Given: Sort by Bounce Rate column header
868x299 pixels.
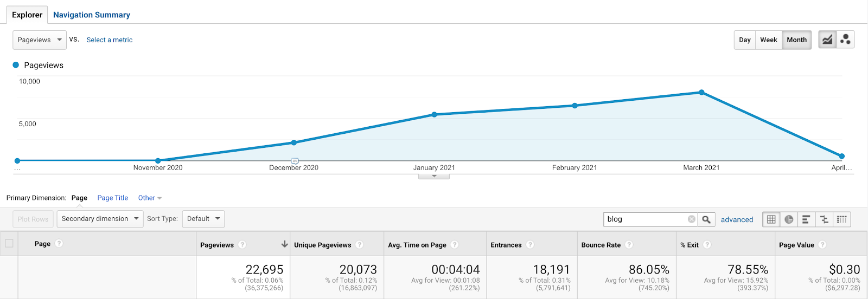Looking at the screenshot, I should [x=601, y=245].
